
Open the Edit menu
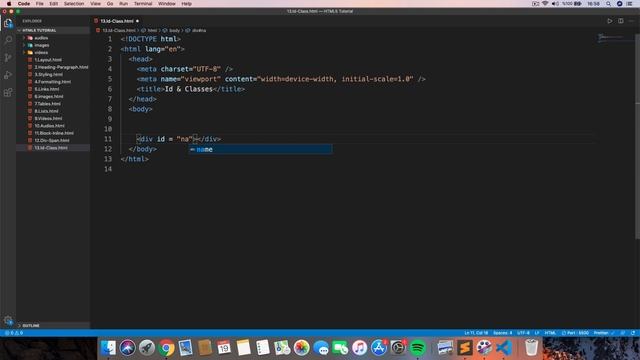pyautogui.click(x=53, y=4)
